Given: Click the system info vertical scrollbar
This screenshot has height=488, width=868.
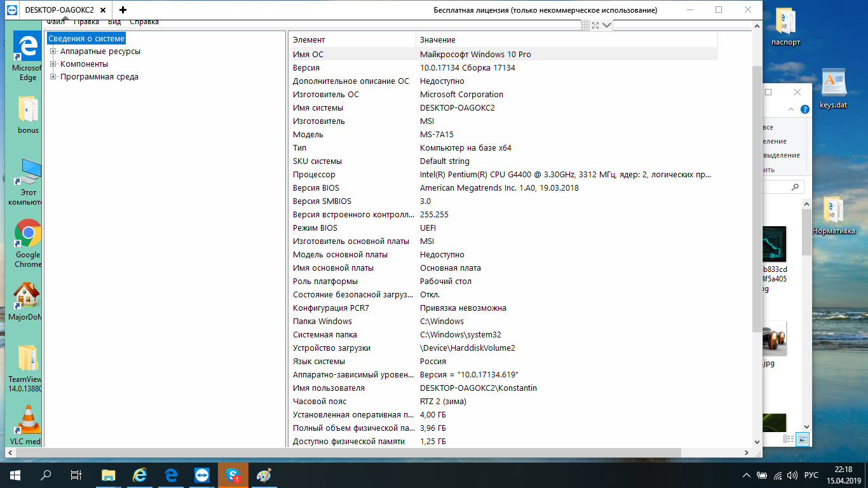Looking at the screenshot, I should coord(757,198).
